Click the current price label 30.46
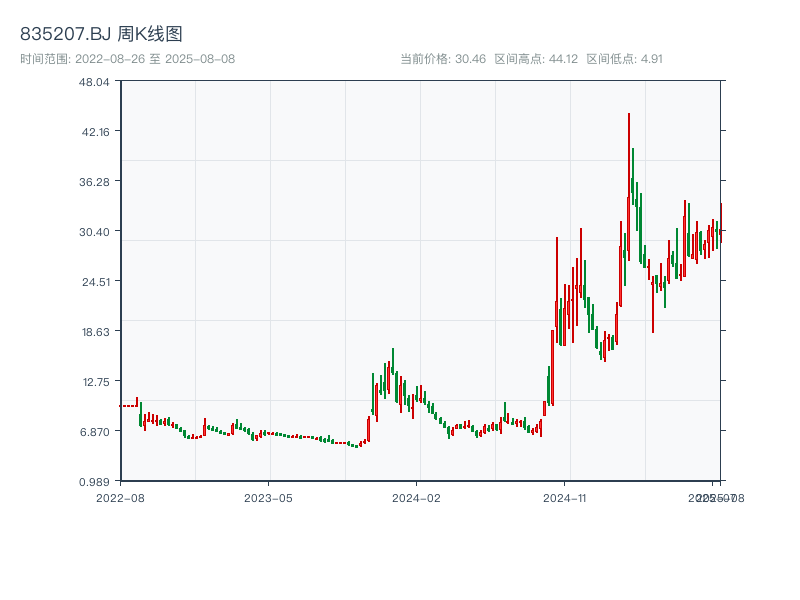800x600 pixels. (470, 59)
